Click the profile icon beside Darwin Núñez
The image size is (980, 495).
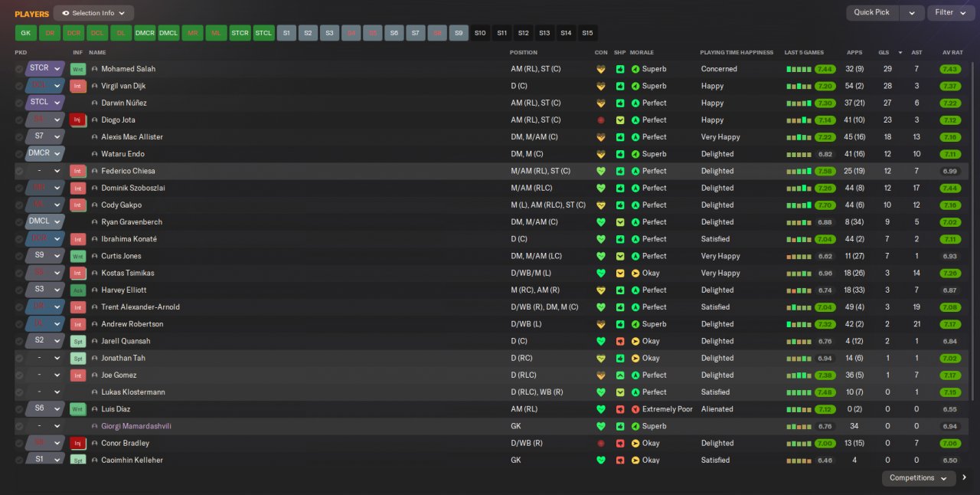[95, 103]
